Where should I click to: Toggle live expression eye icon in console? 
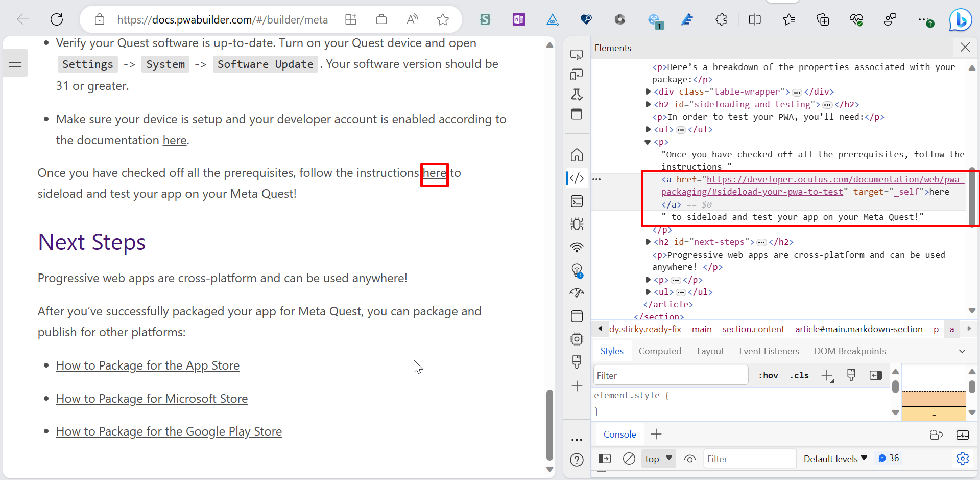tap(690, 459)
